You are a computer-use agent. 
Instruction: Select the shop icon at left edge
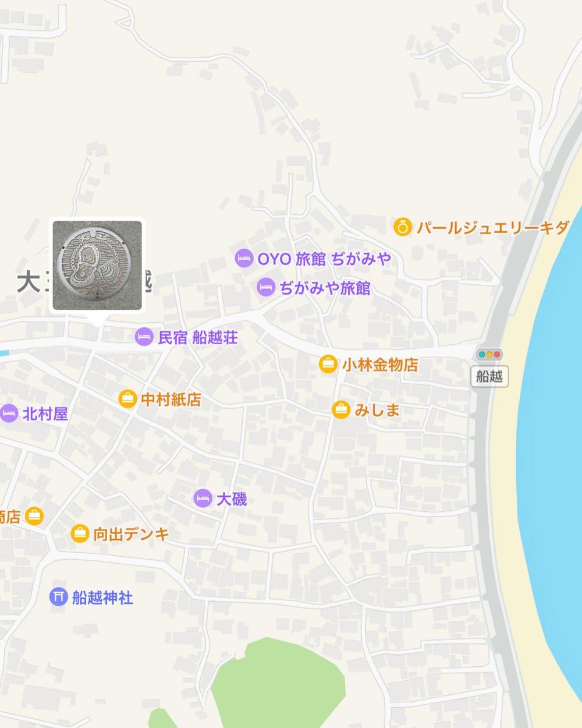(34, 516)
